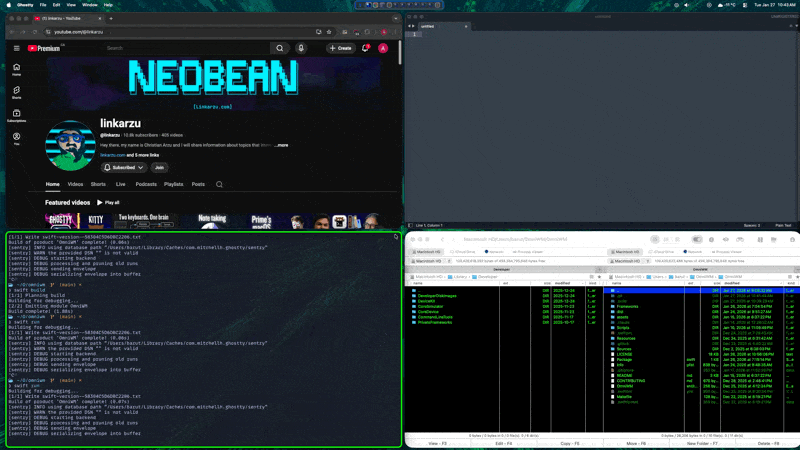This screenshot has height=450, width=800.
Task: Bookmark the page with the star icon
Action: click(329, 32)
